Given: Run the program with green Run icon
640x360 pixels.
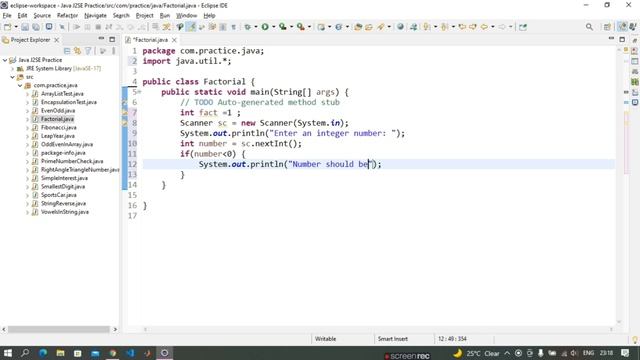Looking at the screenshot, I should tap(265, 27).
